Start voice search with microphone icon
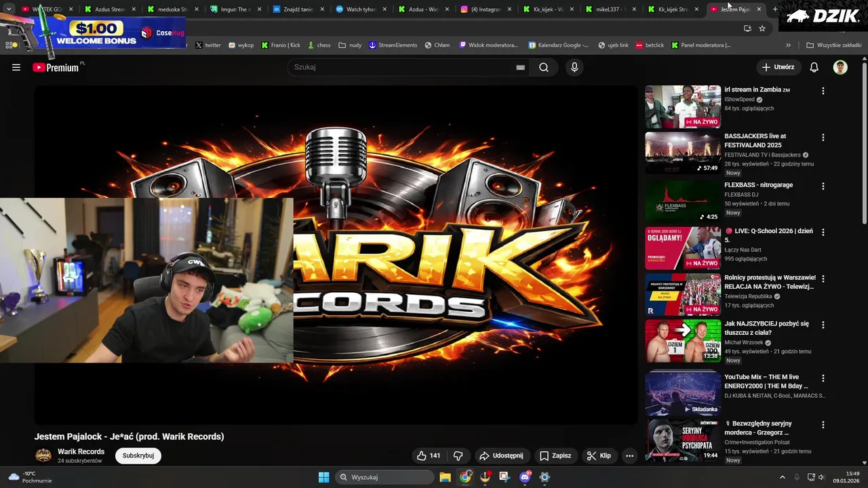 tap(574, 67)
